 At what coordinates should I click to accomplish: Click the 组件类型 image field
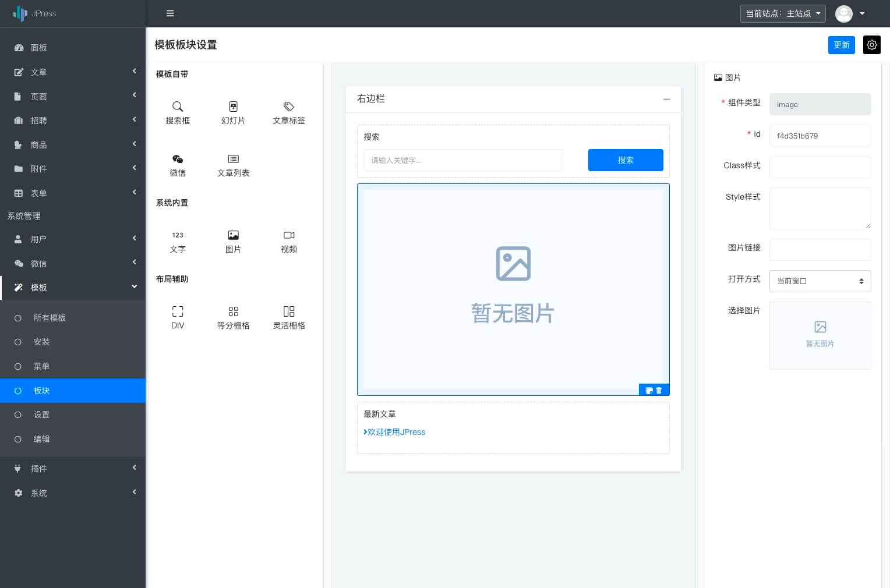(820, 104)
